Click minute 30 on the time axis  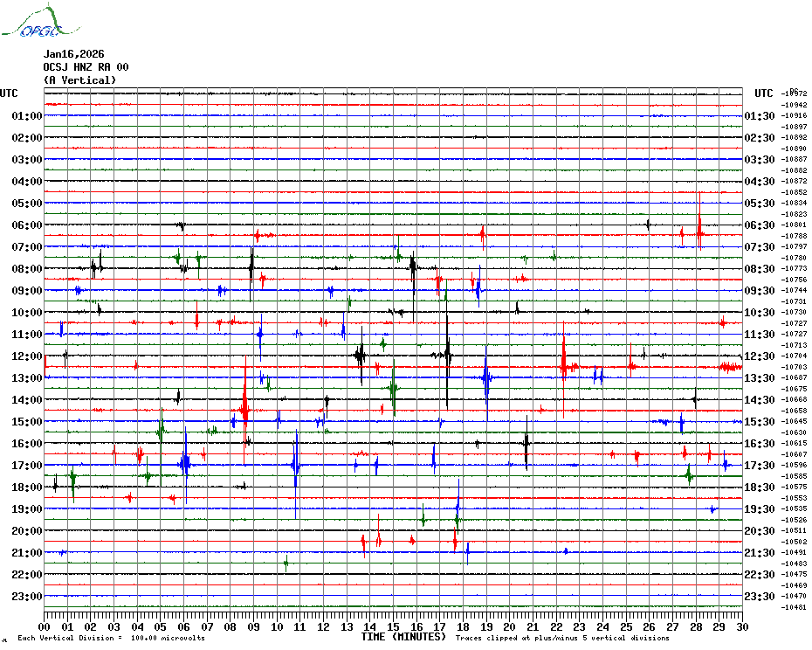click(743, 627)
